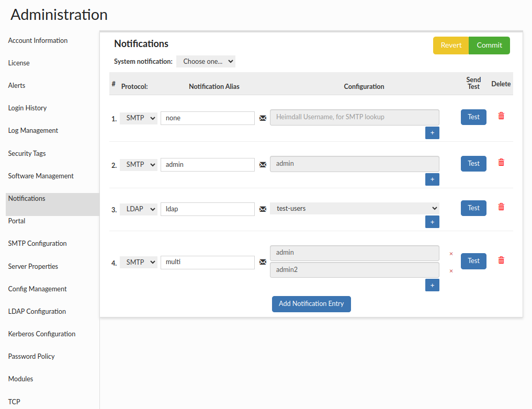This screenshot has height=409, width=532.
Task: Open SMTP Configuration in sidebar
Action: (38, 244)
